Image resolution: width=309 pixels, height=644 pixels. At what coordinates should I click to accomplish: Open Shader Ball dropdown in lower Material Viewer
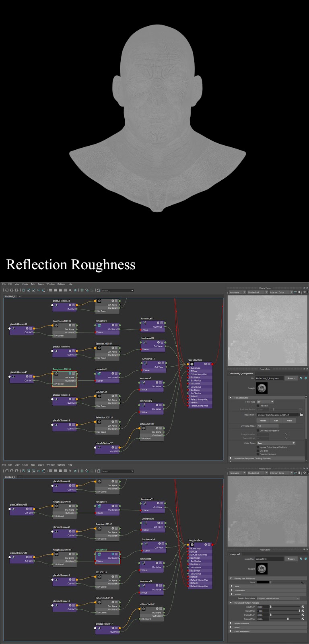[257, 473]
